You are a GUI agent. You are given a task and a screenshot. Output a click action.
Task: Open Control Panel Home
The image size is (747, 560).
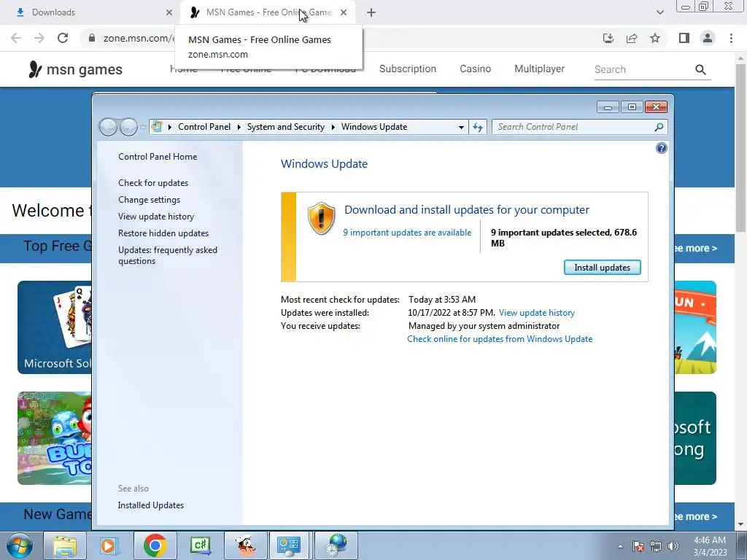[x=158, y=157]
